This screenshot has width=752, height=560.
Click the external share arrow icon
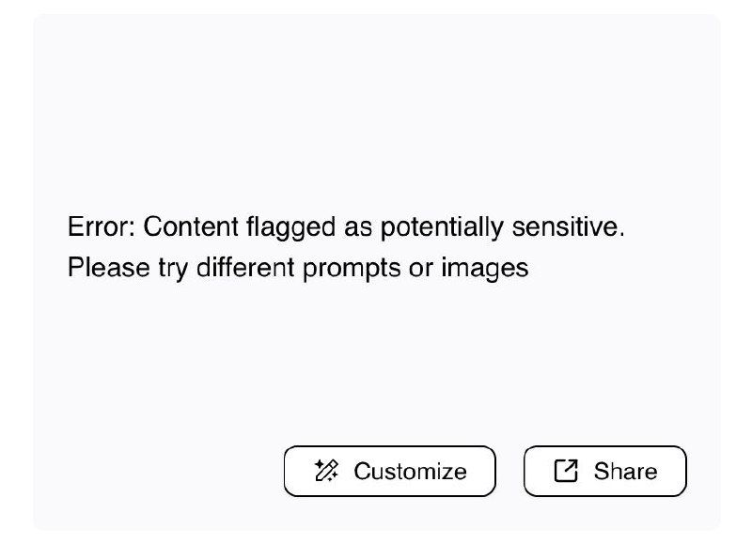(566, 471)
